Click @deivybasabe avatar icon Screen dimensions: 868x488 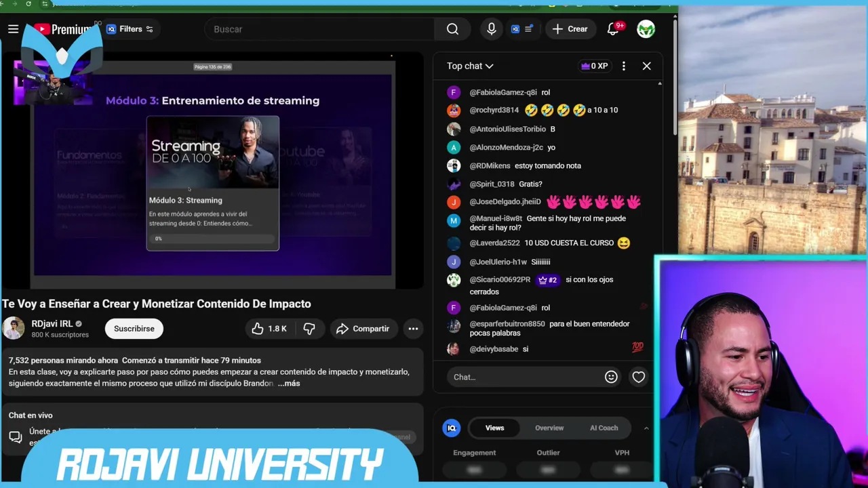(x=454, y=349)
